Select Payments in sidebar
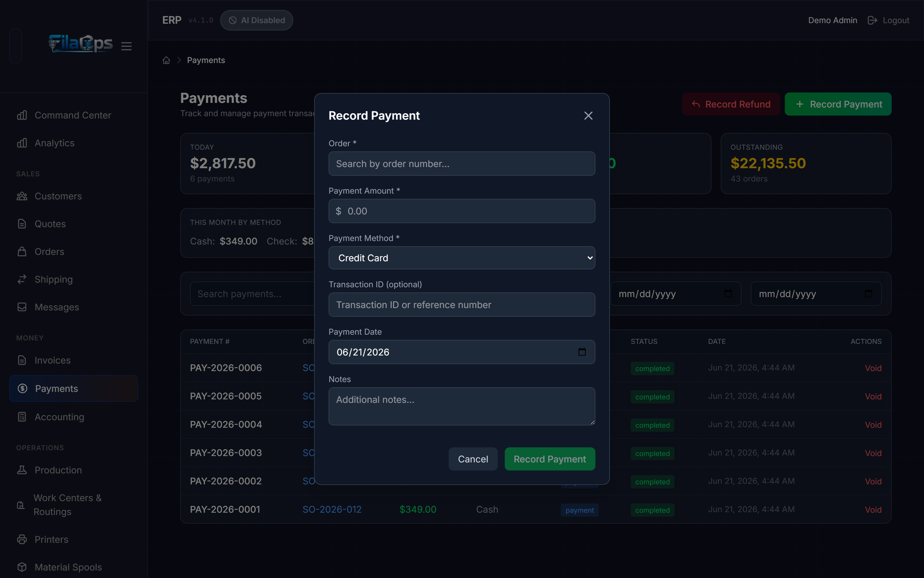Image resolution: width=924 pixels, height=578 pixels. coord(73,388)
